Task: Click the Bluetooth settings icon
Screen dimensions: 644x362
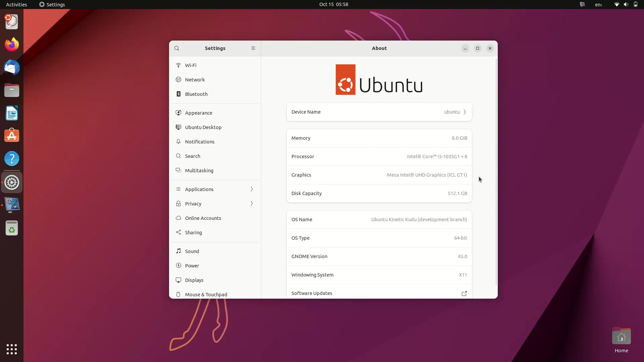Action: pos(178,94)
